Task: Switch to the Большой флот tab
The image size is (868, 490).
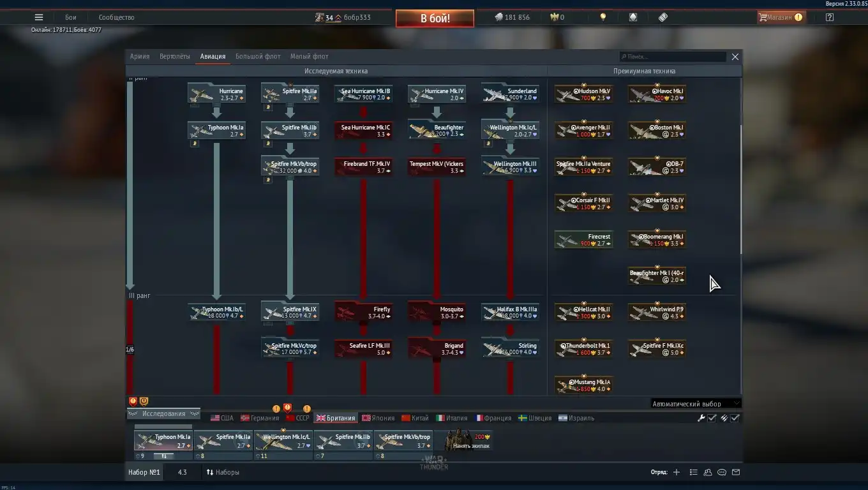Action: (x=258, y=56)
